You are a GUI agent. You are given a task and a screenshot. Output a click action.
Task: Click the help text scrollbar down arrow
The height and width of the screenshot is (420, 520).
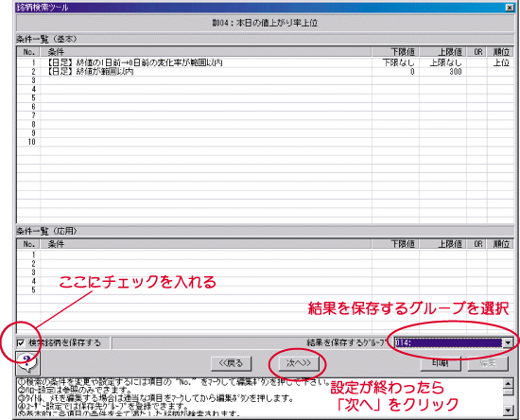tap(508, 411)
